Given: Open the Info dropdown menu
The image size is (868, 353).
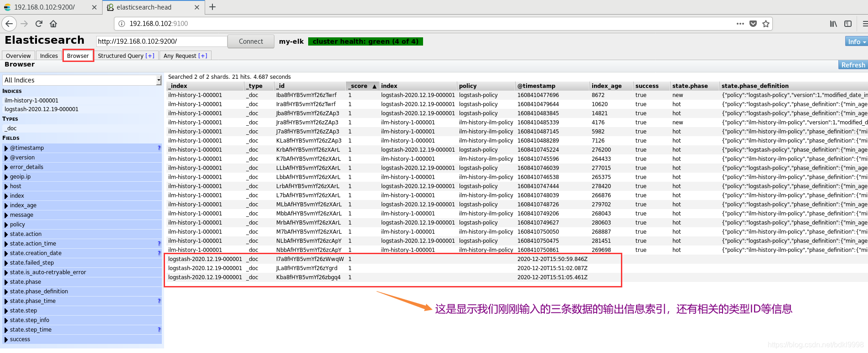Looking at the screenshot, I should click(856, 41).
